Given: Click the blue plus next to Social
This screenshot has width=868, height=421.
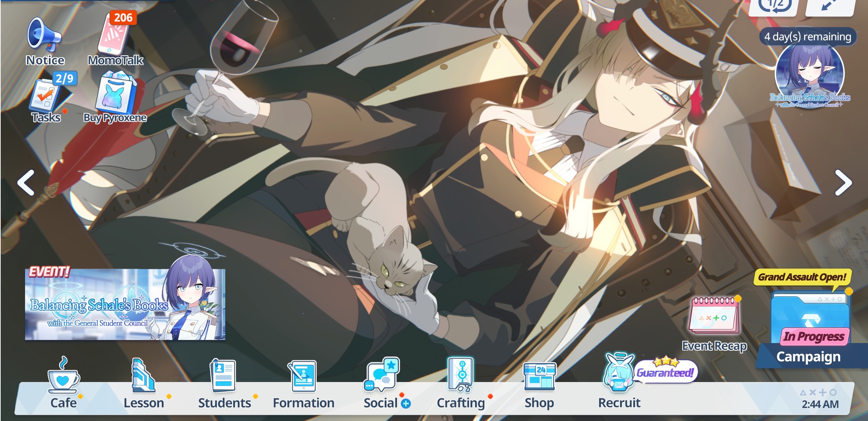Looking at the screenshot, I should click(x=406, y=403).
